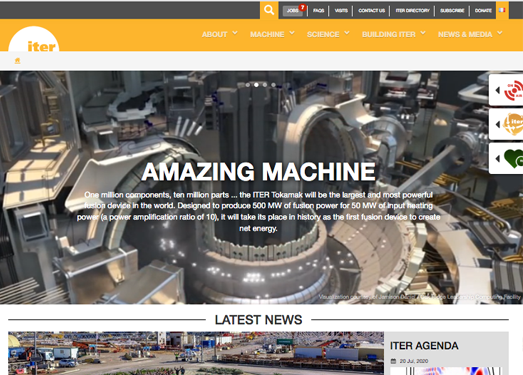Image resolution: width=523 pixels, height=375 pixels.
Task: Open the Science menu
Action: click(328, 34)
